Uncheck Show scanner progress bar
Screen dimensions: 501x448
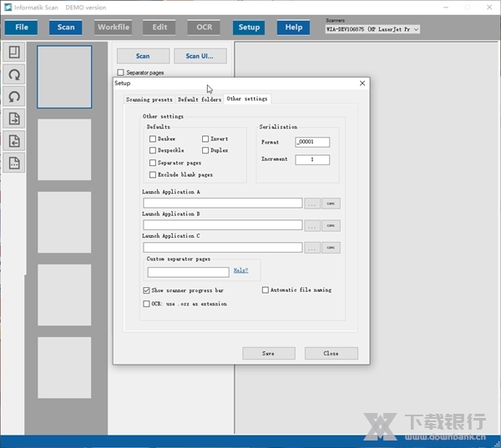point(147,290)
